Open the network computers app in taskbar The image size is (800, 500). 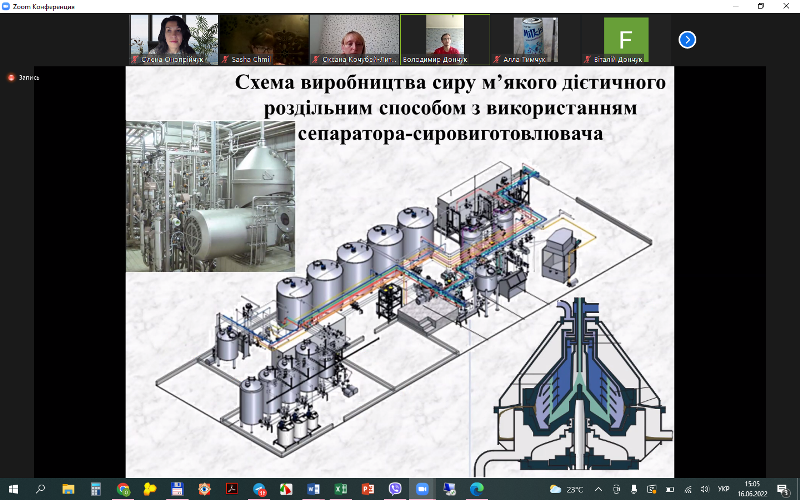tap(449, 489)
